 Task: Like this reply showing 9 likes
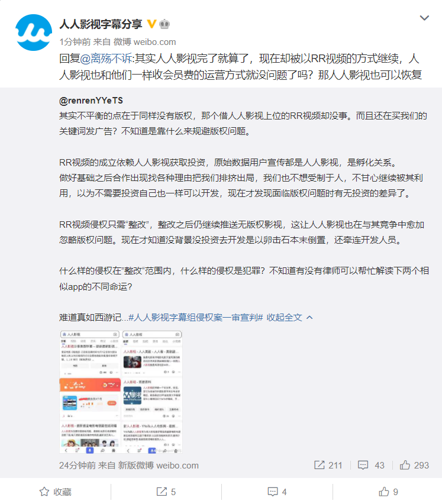[x=388, y=492]
